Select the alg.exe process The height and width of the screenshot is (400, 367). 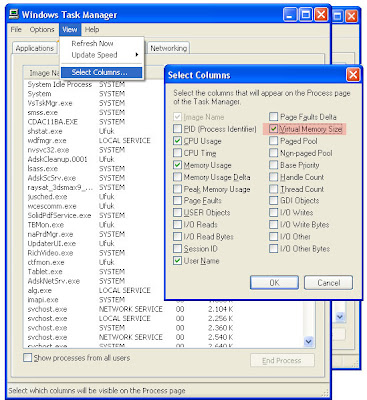pyautogui.click(x=40, y=290)
